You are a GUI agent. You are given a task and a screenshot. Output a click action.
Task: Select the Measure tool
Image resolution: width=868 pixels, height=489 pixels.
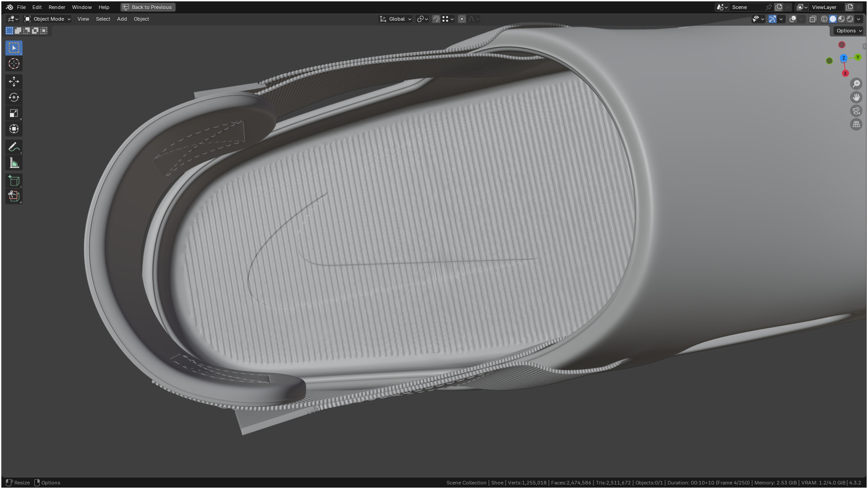tap(14, 163)
